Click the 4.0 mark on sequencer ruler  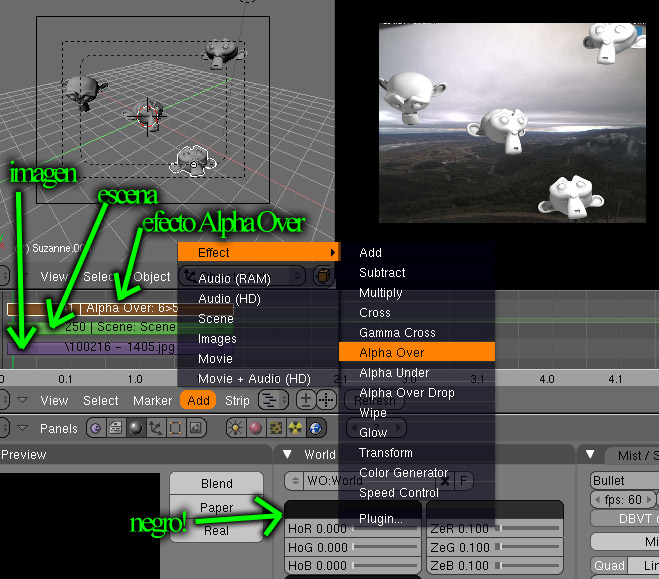pyautogui.click(x=546, y=379)
